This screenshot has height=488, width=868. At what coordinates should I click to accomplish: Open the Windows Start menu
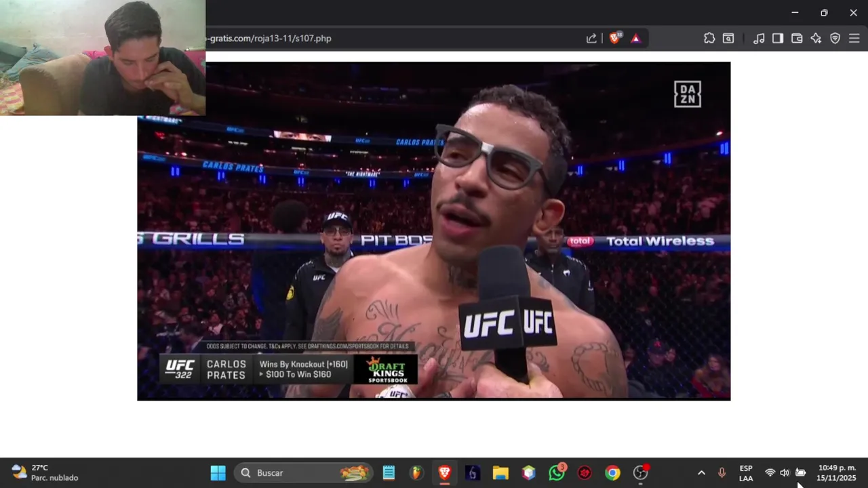218,473
